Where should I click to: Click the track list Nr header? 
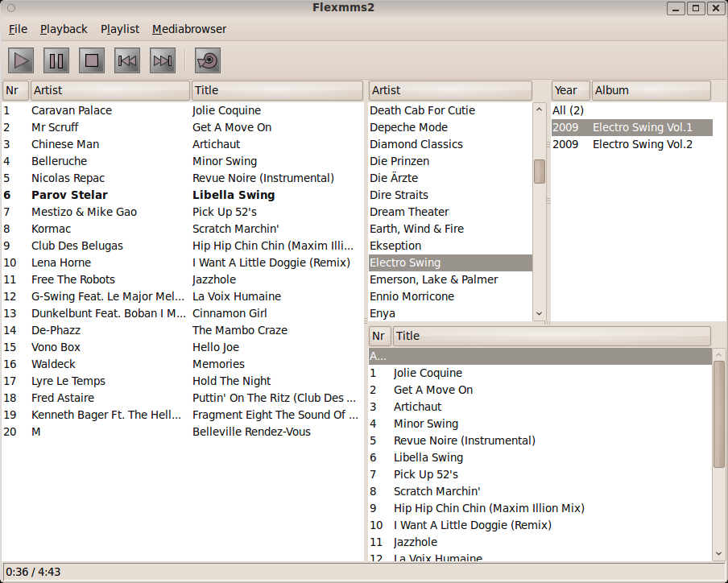pyautogui.click(x=380, y=336)
